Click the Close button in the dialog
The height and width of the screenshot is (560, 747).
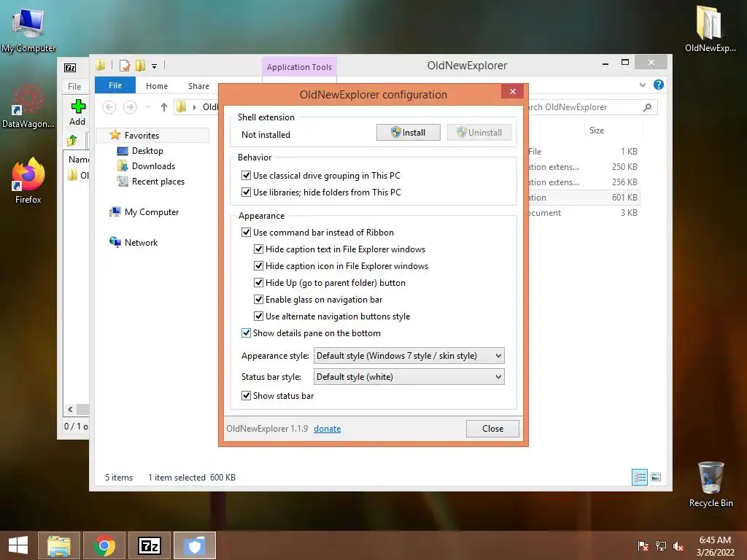click(492, 429)
